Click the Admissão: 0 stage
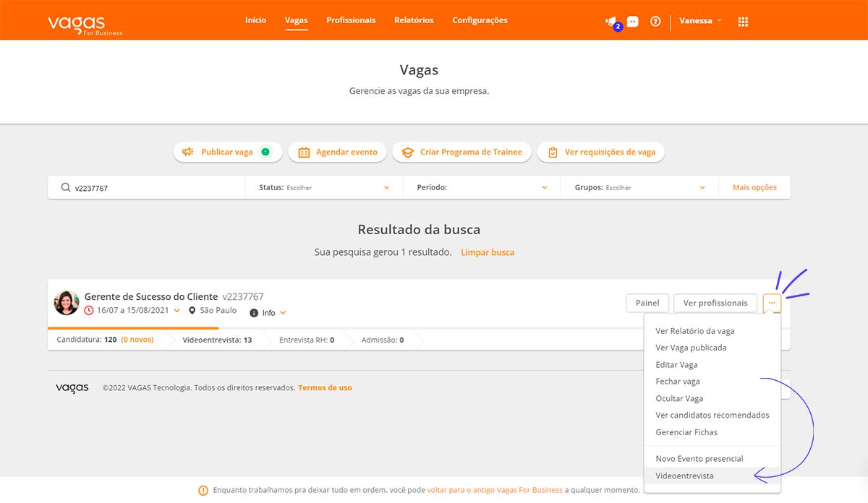The height and width of the screenshot is (503, 868). pyautogui.click(x=382, y=340)
